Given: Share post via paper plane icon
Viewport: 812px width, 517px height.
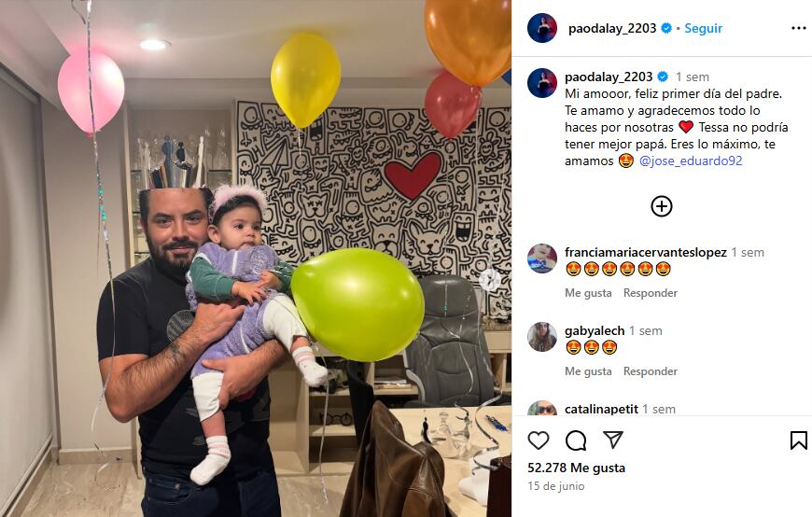Looking at the screenshot, I should click(x=612, y=440).
